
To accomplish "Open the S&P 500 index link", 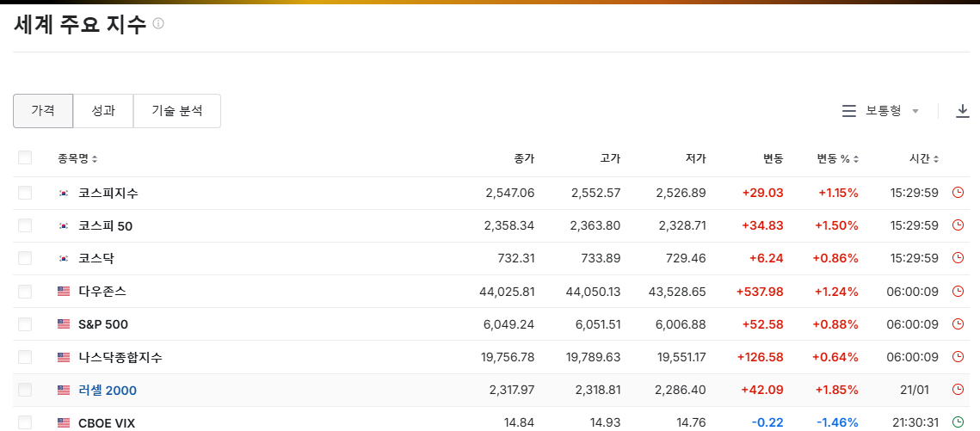I will coord(103,325).
